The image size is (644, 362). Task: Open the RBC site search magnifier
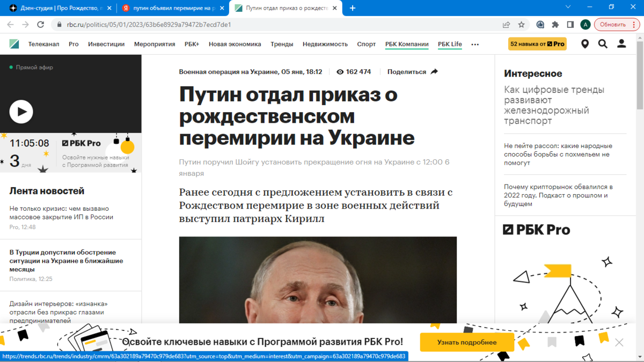[603, 44]
